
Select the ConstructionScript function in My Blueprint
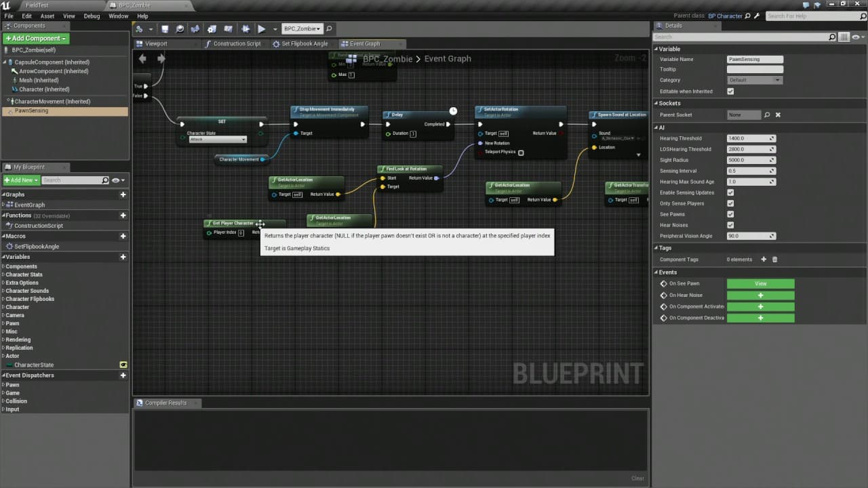pos(38,226)
